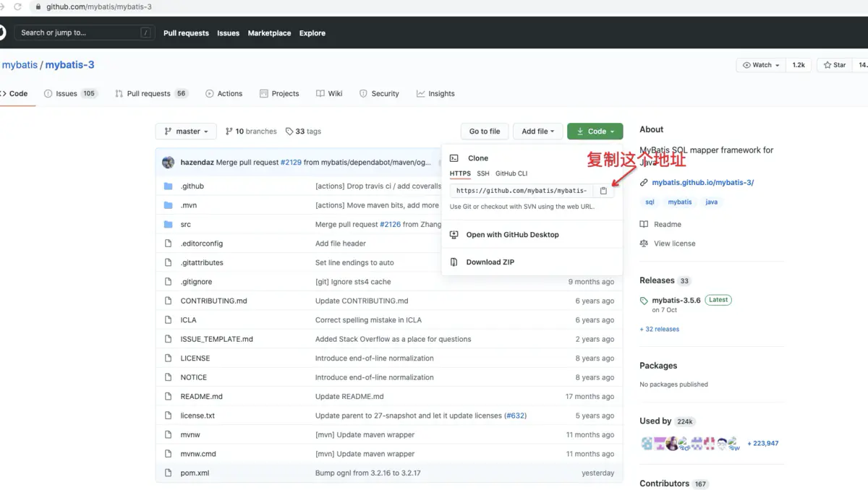Screen dimensions: 868x490
Task: Copy the clone URL with the clipboard icon
Action: [x=603, y=191]
